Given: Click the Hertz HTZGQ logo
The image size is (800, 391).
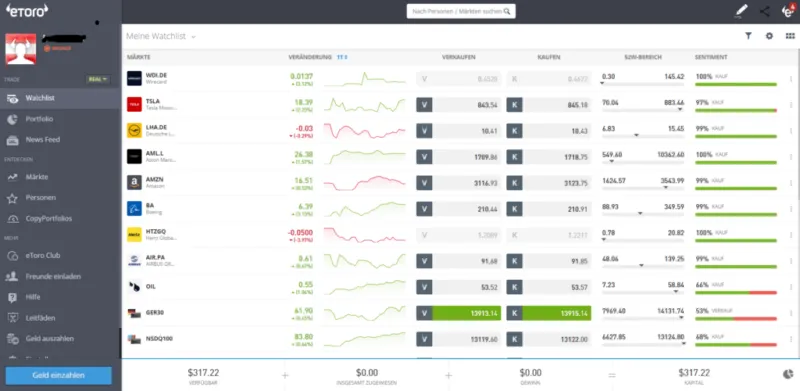Looking at the screenshot, I should click(x=134, y=234).
